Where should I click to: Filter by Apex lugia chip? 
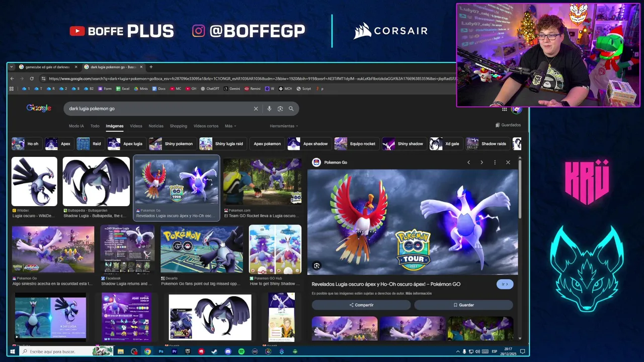pos(126,144)
